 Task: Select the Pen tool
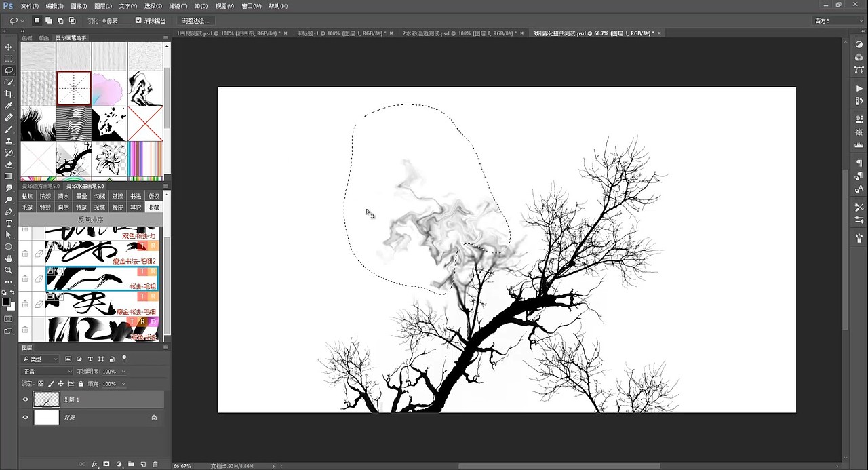[9, 212]
